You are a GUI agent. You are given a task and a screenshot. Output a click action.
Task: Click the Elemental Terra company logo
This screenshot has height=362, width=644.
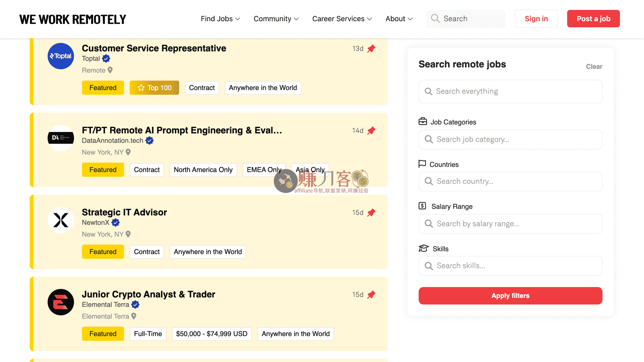[61, 302]
